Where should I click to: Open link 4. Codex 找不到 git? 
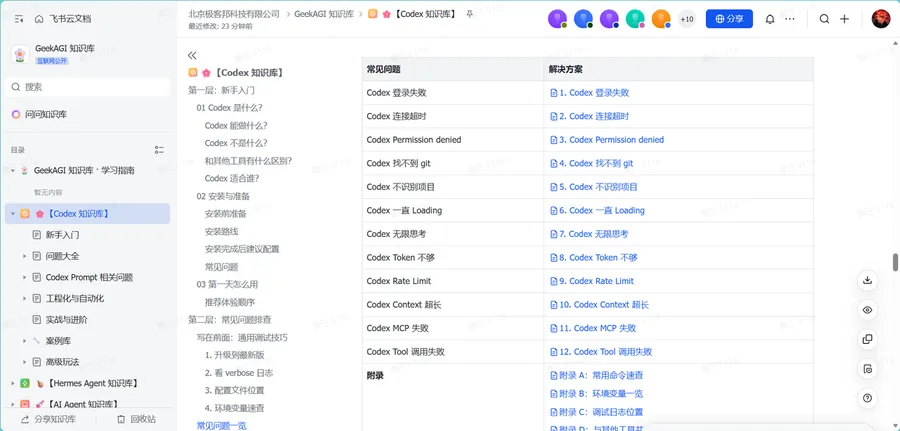point(596,163)
